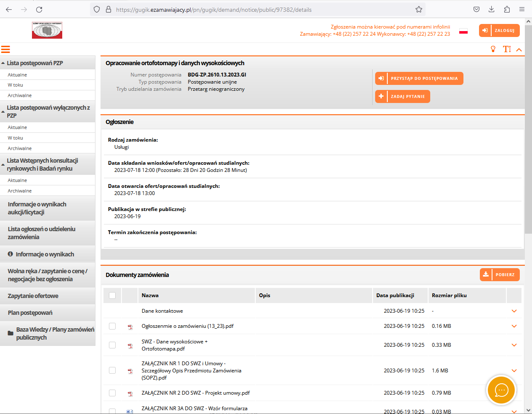
Task: Click the browser address bar
Action: (x=261, y=9)
